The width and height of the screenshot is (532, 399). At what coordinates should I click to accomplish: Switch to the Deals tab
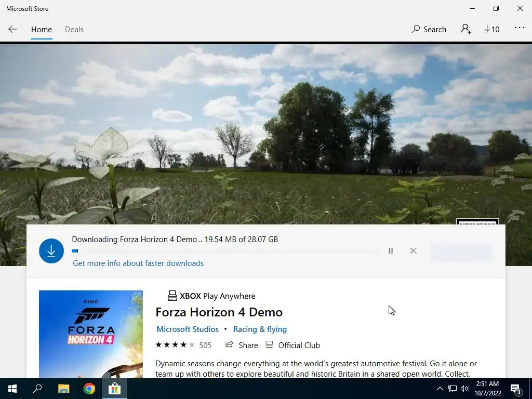(74, 30)
